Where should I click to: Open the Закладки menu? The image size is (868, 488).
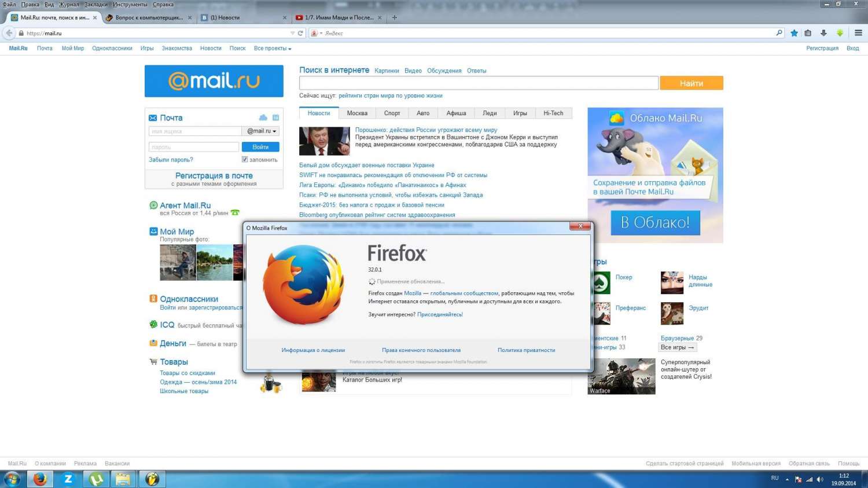click(96, 4)
